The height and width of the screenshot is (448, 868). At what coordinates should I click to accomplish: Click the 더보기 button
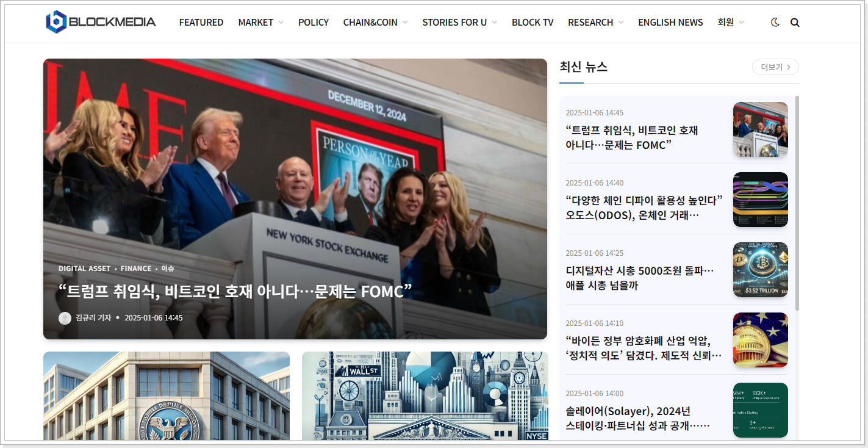pos(775,67)
